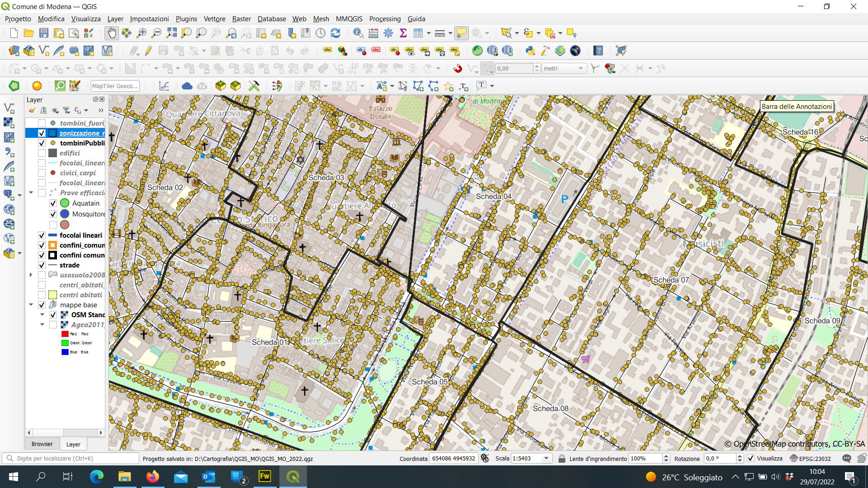Open the Vettore menu
The image size is (868, 488).
214,19
